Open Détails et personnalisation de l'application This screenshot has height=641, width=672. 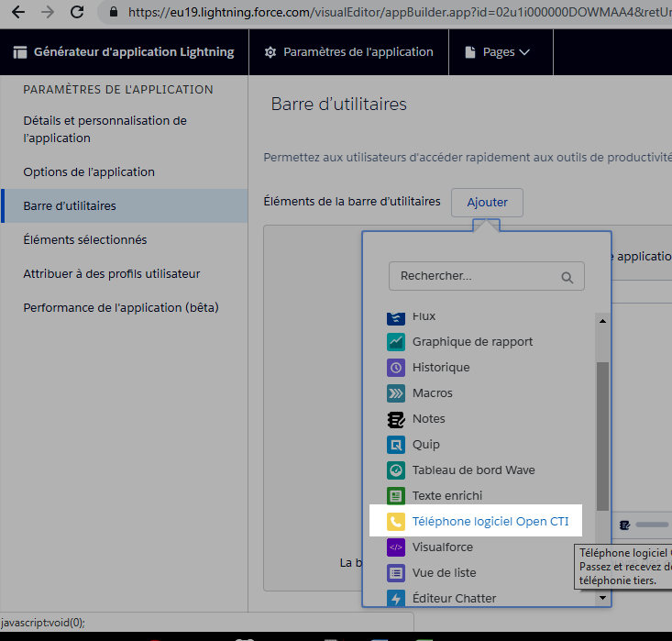pos(105,129)
